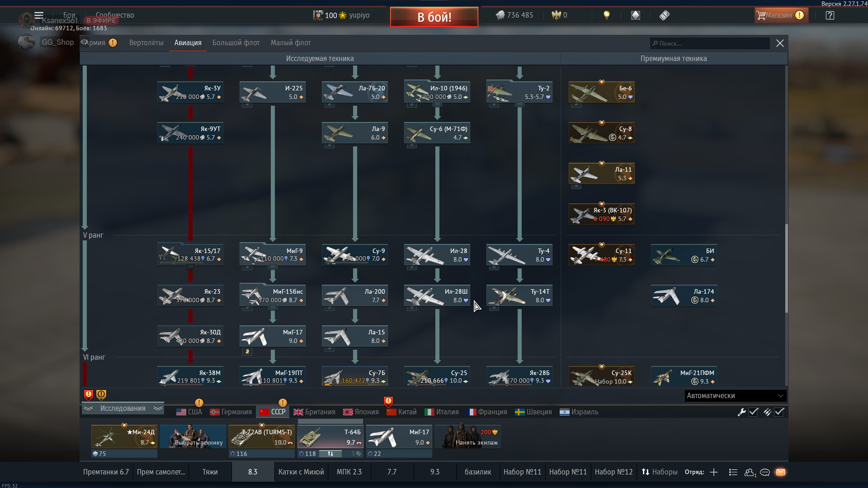This screenshot has height=488, width=868.
Task: Open the chat speech bubble icon
Action: [765, 472]
